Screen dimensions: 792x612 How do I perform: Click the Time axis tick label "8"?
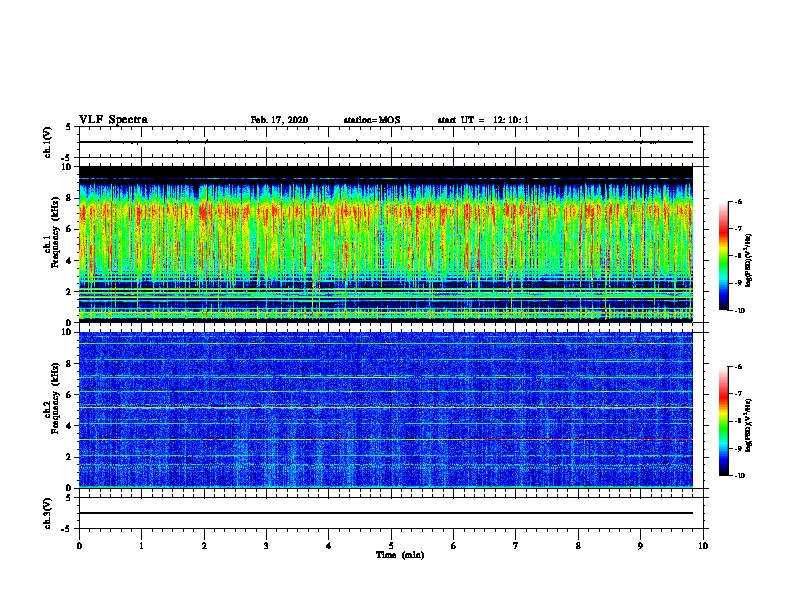point(578,546)
